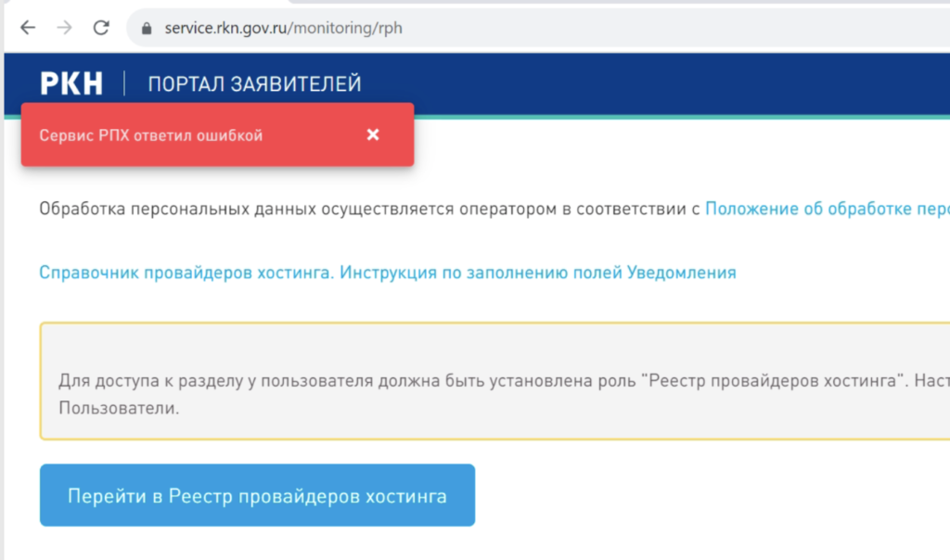The height and width of the screenshot is (560, 950).
Task: Click the vertical divider beside РКН logo
Action: click(124, 84)
